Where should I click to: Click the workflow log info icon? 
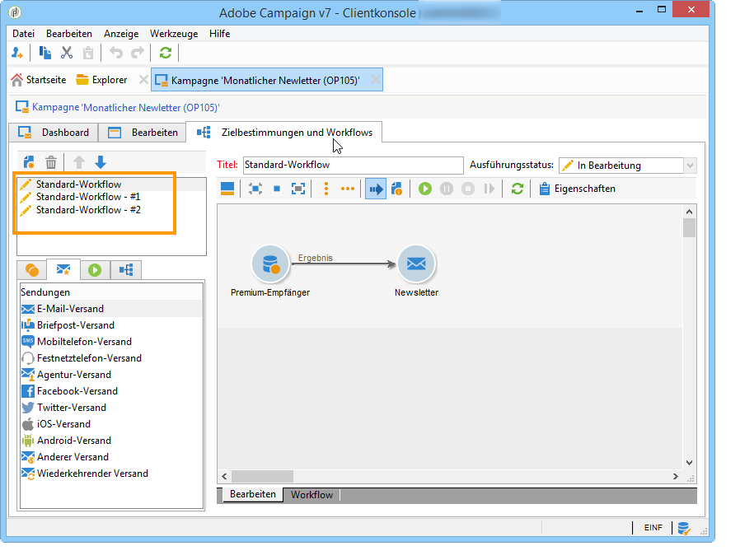pyautogui.click(x=397, y=189)
